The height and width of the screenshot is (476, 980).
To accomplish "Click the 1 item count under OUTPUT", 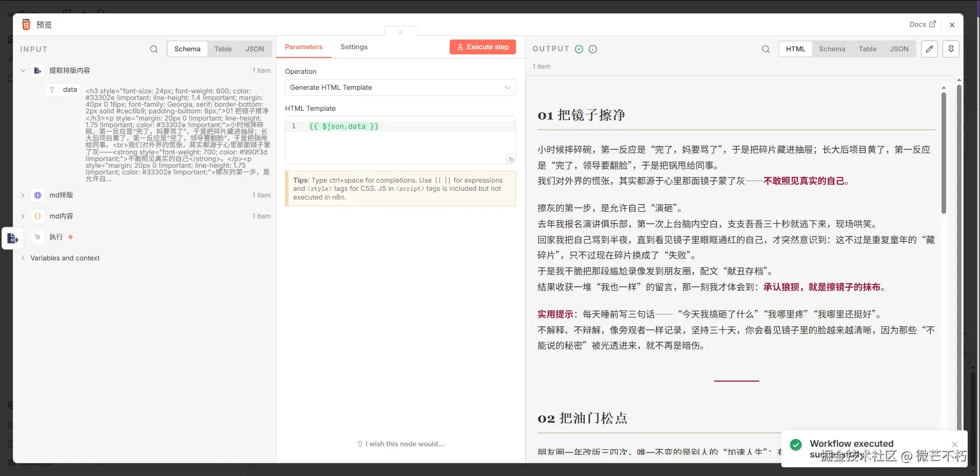I will coord(542,67).
